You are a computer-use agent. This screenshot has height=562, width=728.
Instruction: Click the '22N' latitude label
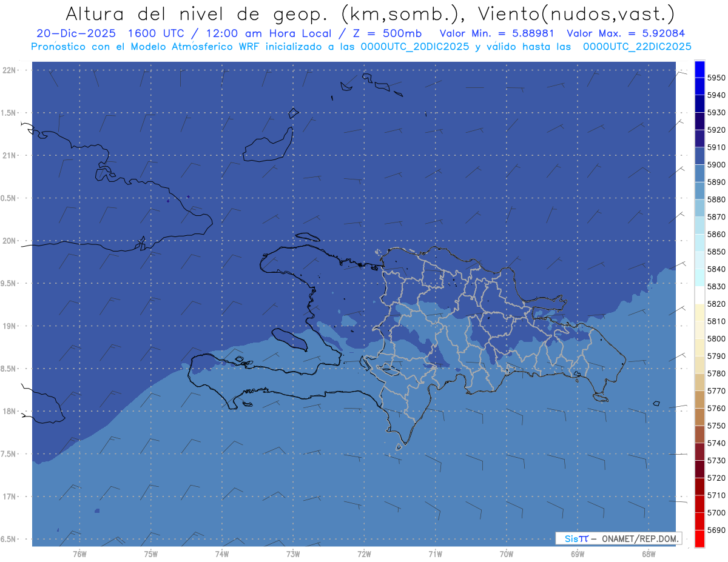[x=9, y=70]
